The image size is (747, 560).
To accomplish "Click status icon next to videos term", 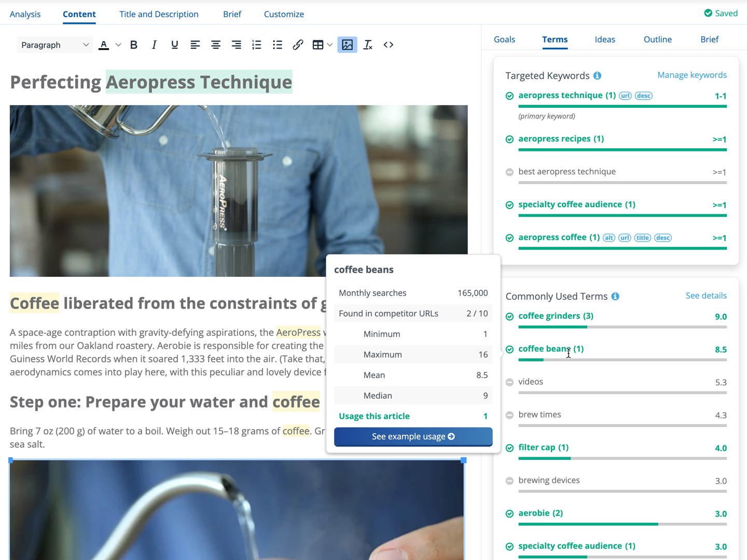I will click(509, 382).
